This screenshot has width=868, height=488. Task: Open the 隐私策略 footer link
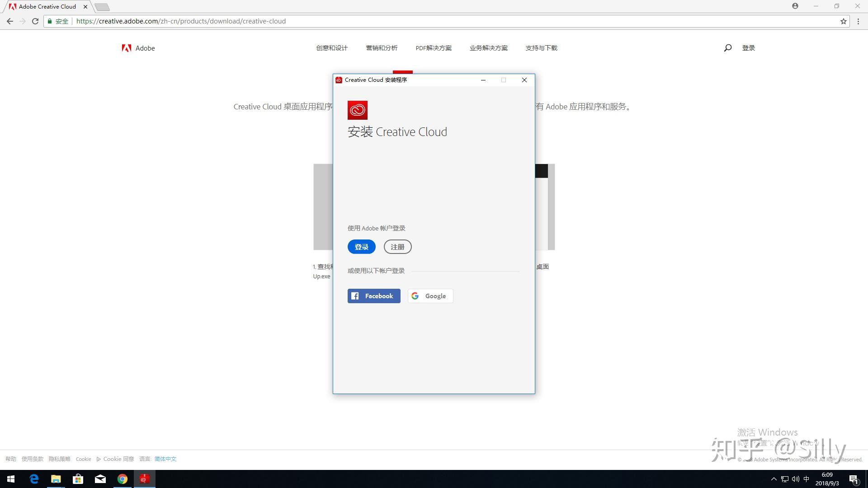(x=60, y=459)
